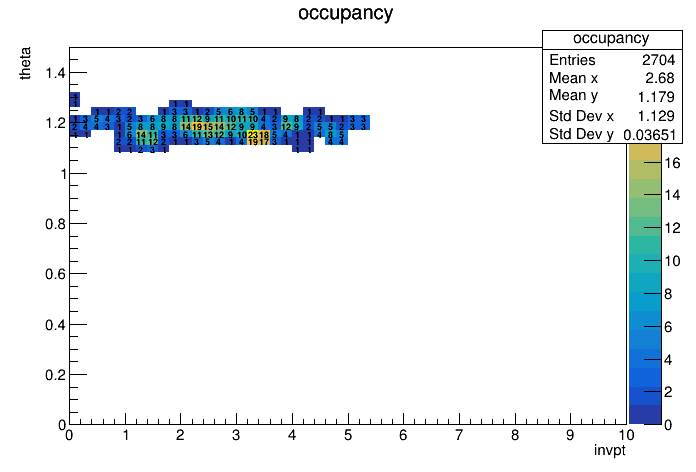
Task: Click the "occupancy" plot title at top center
Action: [x=345, y=13]
